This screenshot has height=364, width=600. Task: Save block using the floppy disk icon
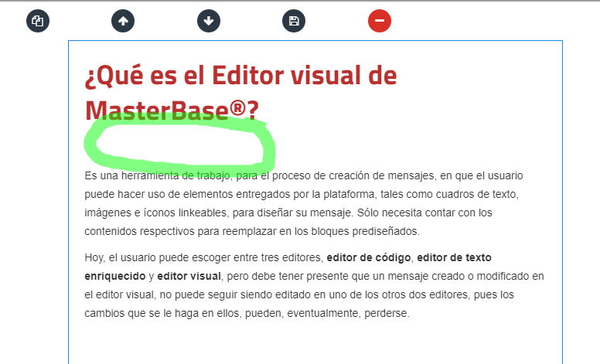tap(294, 21)
